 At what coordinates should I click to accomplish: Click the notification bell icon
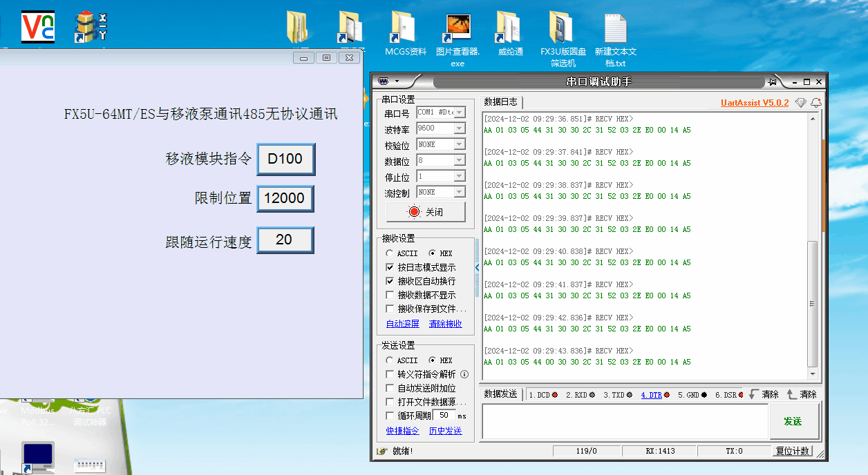(816, 103)
